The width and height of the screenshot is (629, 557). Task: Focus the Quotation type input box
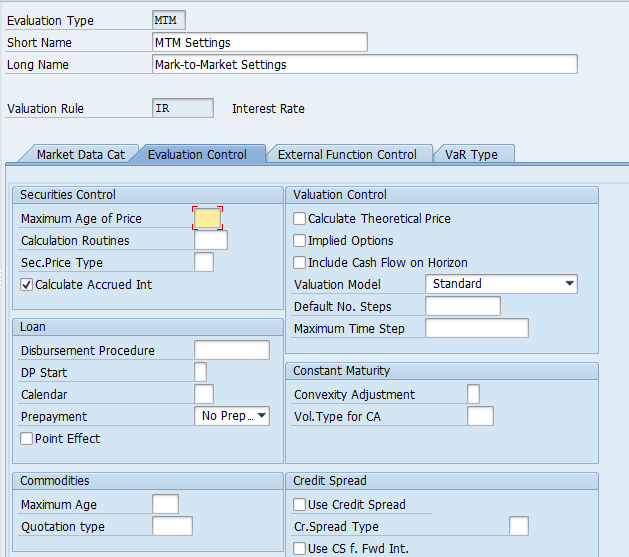pos(172,526)
